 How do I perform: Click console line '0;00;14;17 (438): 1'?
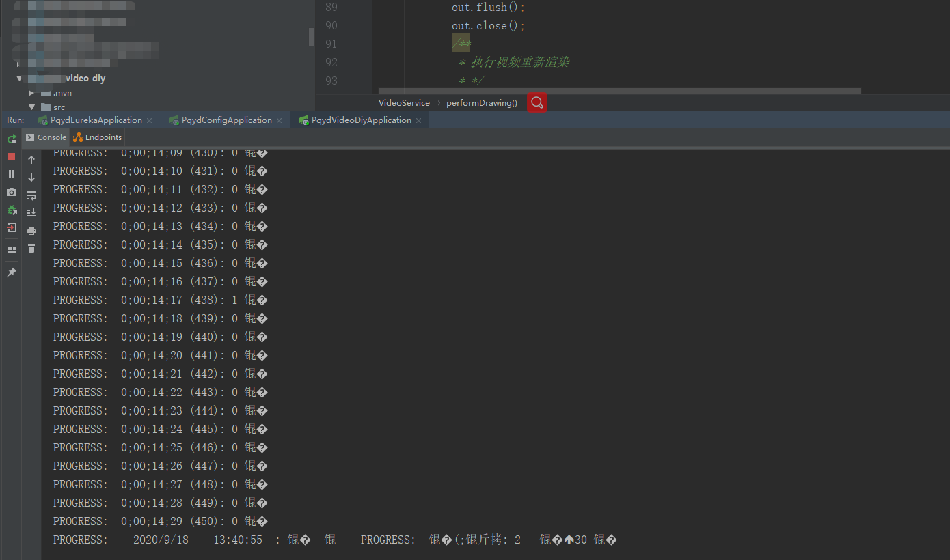(161, 300)
